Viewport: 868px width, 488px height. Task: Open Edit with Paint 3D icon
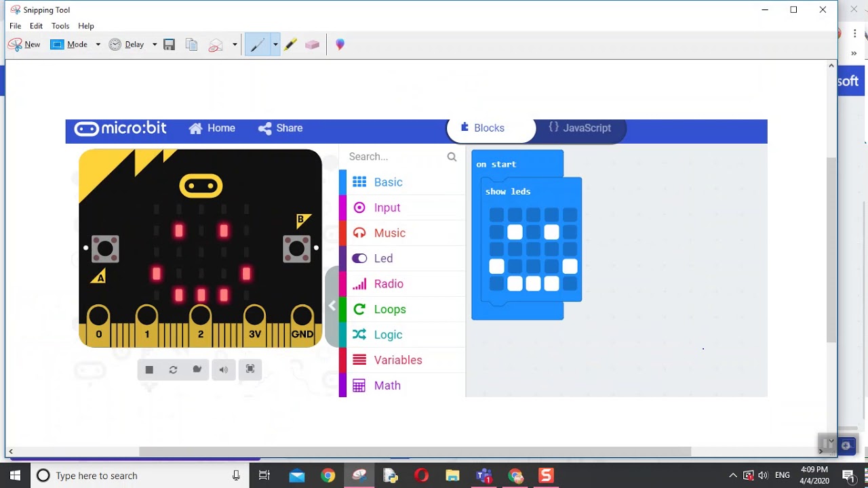(340, 45)
